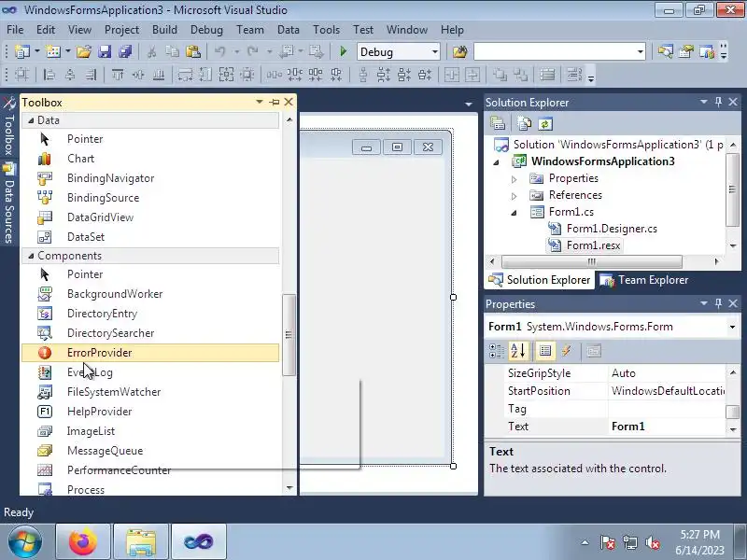Collapse the WindowsFormsApplication3 project node
The image size is (747, 560).
pos(497,162)
